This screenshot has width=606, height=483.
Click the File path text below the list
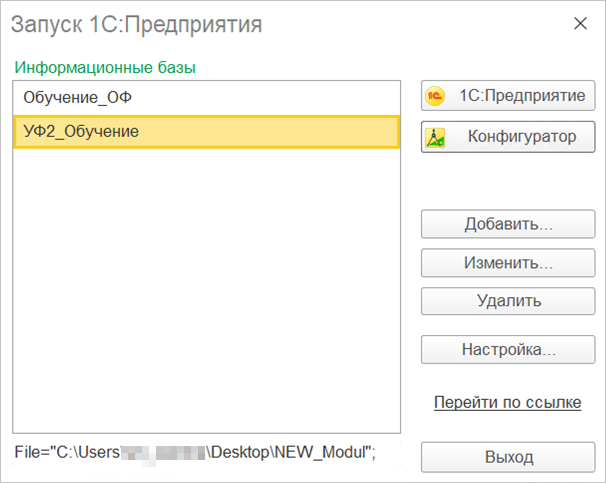[195, 452]
